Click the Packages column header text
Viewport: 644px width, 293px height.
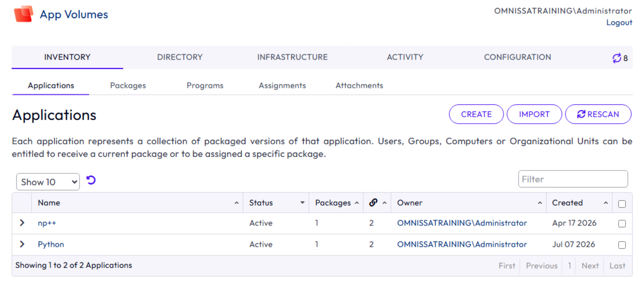pyautogui.click(x=333, y=203)
